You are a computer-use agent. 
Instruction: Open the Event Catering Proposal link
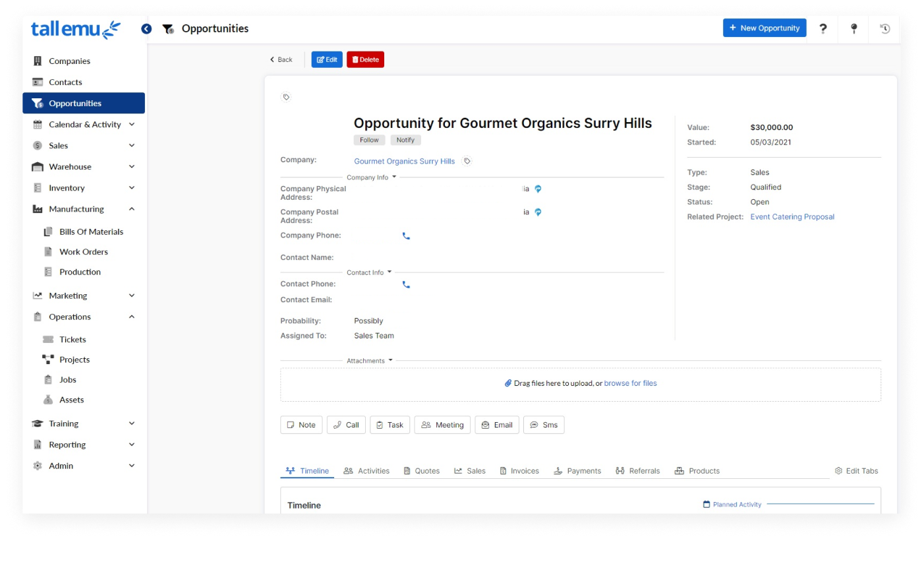point(792,217)
